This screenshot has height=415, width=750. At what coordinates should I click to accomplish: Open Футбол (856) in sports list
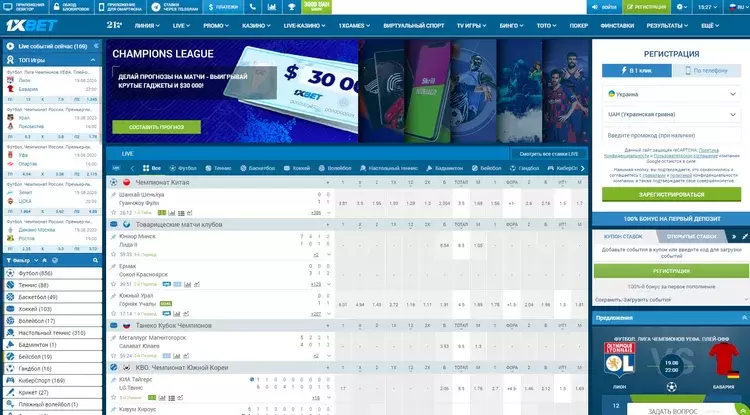[53, 273]
